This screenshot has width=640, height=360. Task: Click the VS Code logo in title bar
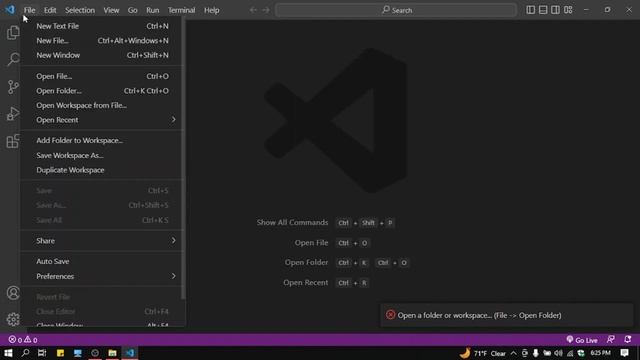click(10, 10)
